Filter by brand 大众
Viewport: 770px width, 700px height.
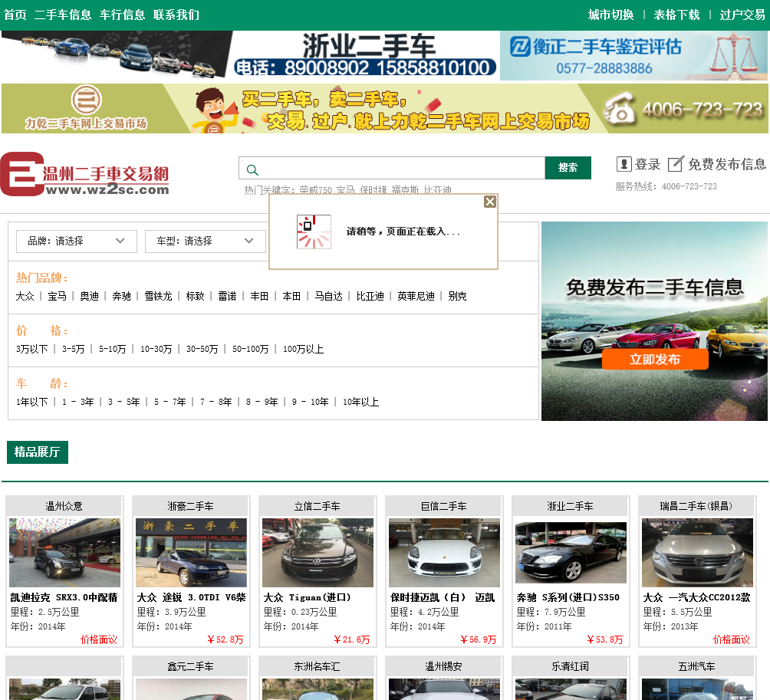[x=25, y=296]
